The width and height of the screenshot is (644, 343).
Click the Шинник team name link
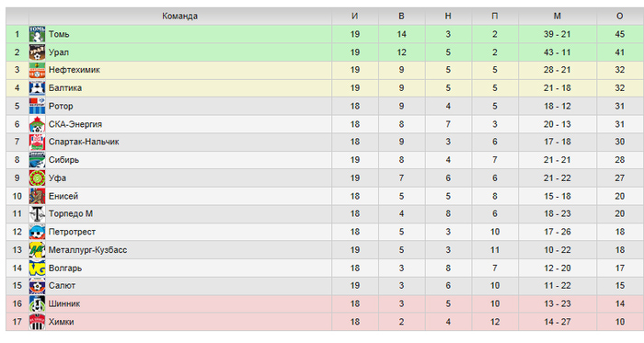64,303
